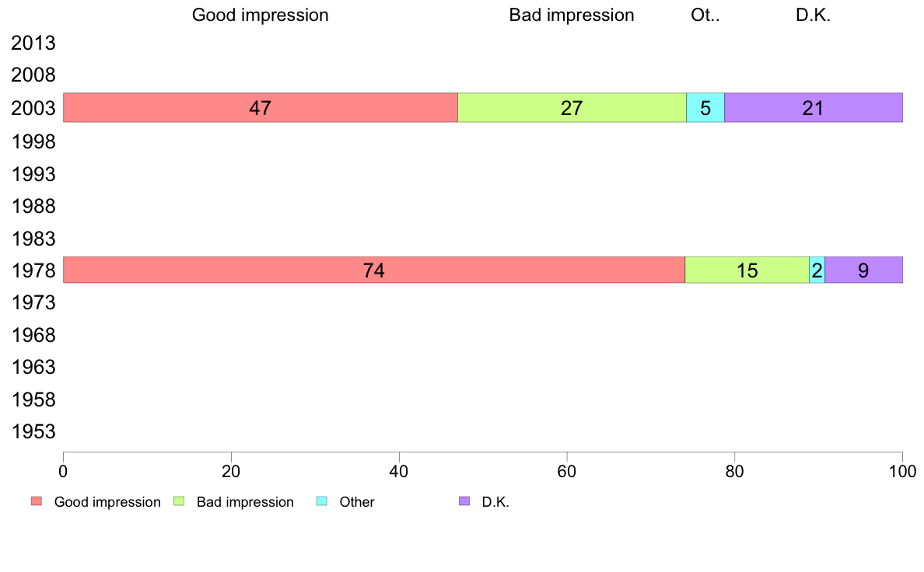Click the cyan Other legend swatch

(x=322, y=502)
